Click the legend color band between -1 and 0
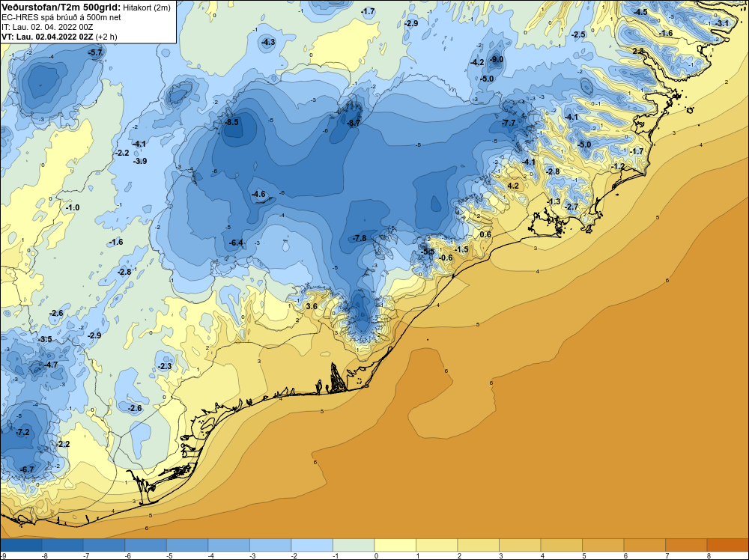The height and width of the screenshot is (560, 749). coord(354,545)
